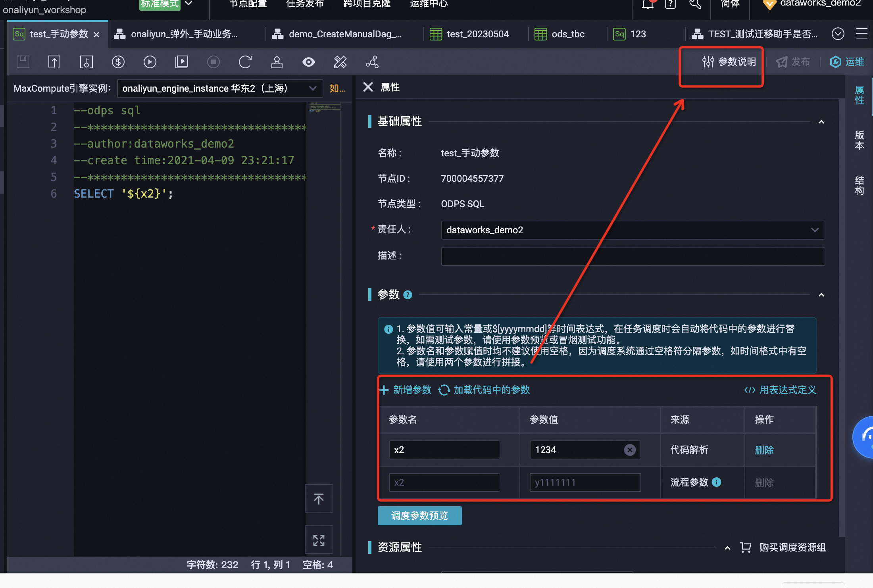Clear the 1234 parameter value

(x=630, y=450)
